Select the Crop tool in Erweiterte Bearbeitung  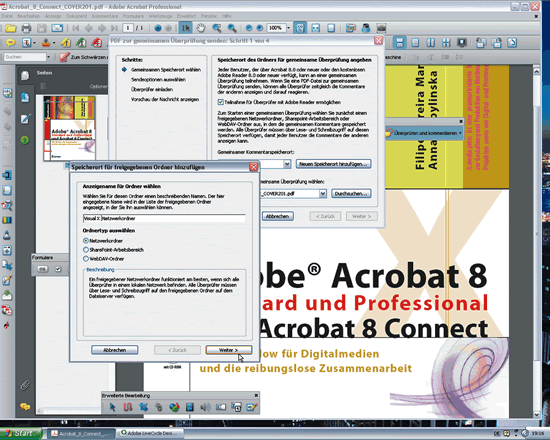click(143, 407)
